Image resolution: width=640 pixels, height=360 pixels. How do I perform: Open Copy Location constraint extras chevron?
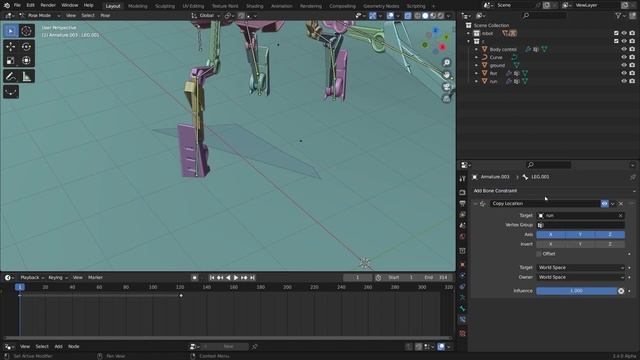[613, 204]
